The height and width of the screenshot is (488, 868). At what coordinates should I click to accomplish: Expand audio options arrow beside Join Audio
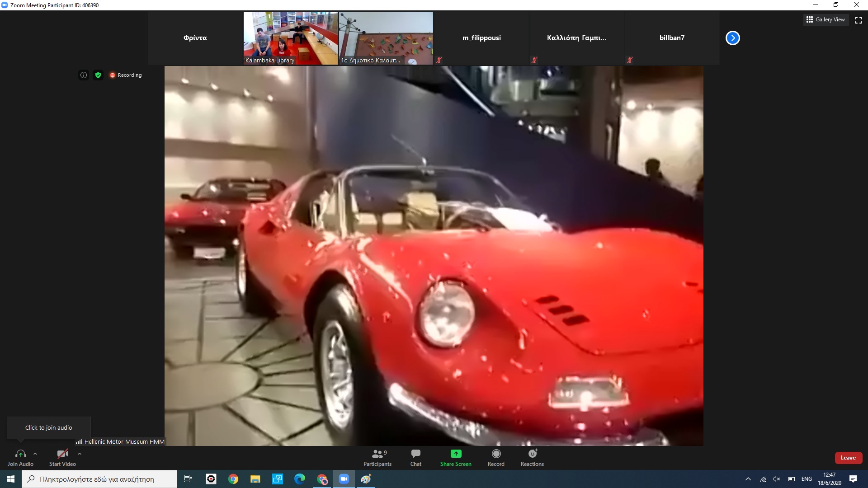(x=35, y=454)
